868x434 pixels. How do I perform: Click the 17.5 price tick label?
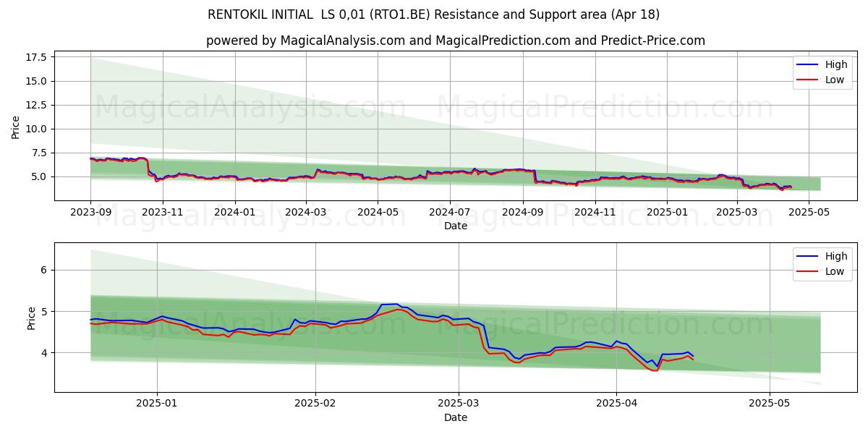click(x=36, y=57)
